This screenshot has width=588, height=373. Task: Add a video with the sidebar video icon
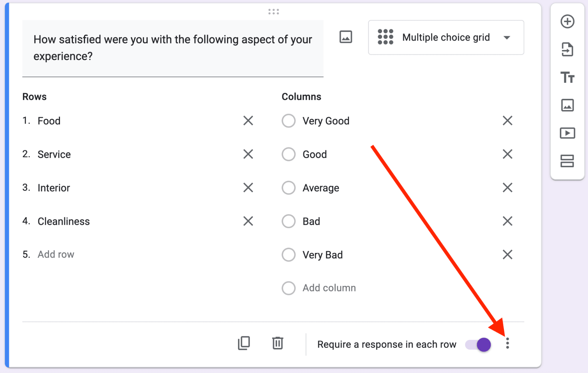click(567, 133)
